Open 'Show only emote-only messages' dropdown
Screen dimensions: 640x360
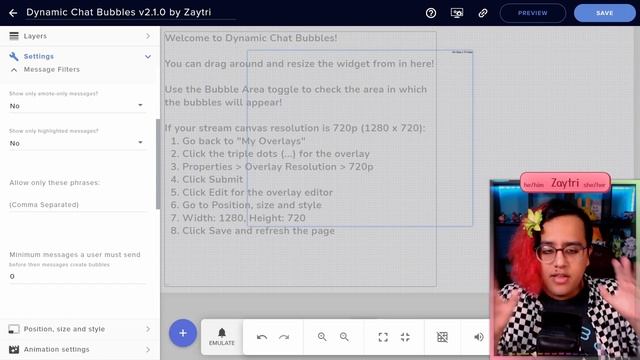77,106
